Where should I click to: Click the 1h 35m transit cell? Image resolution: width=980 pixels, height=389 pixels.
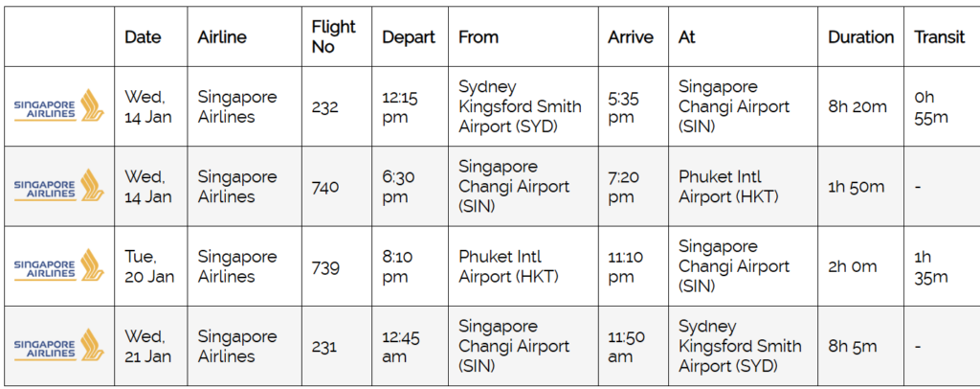[x=931, y=266]
